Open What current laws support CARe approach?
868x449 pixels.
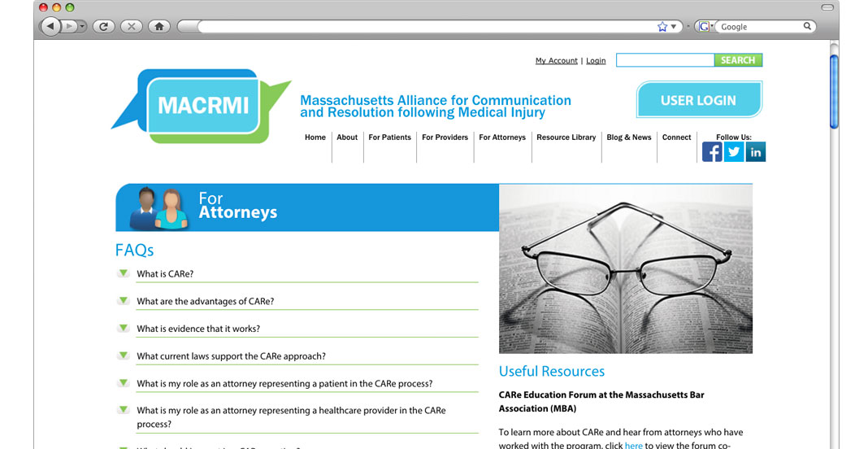click(232, 356)
